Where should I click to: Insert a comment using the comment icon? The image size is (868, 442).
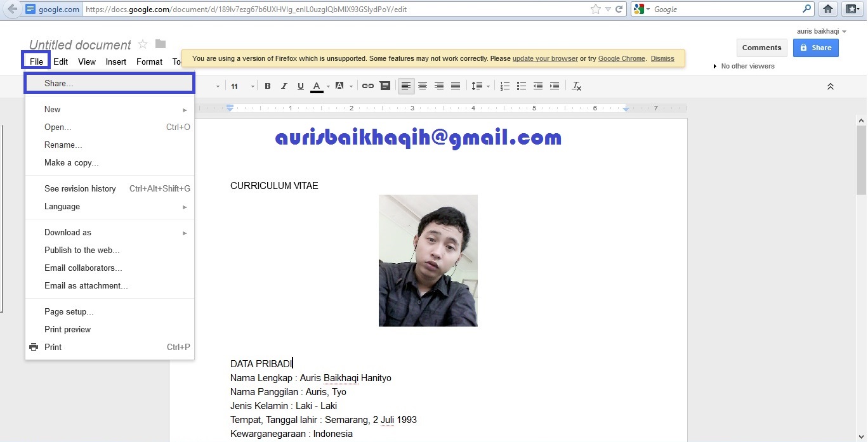point(385,86)
